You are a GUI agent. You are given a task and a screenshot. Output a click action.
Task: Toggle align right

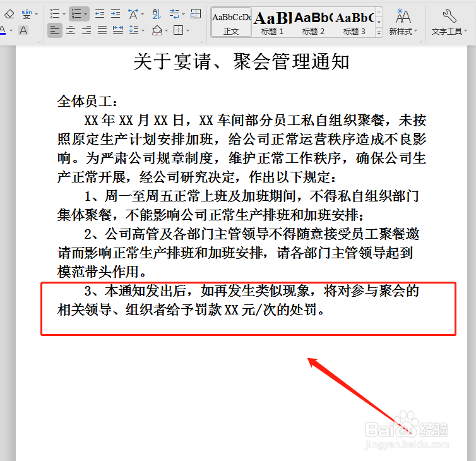coord(86,30)
